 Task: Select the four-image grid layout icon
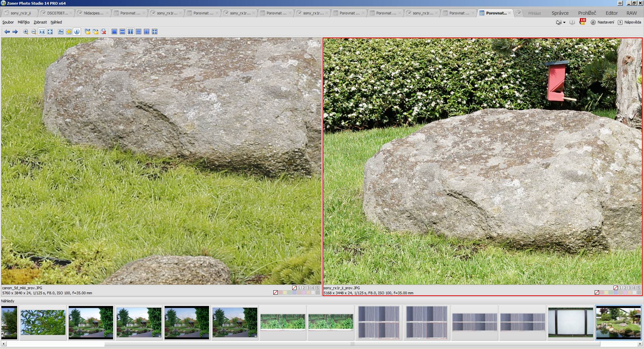(x=155, y=32)
